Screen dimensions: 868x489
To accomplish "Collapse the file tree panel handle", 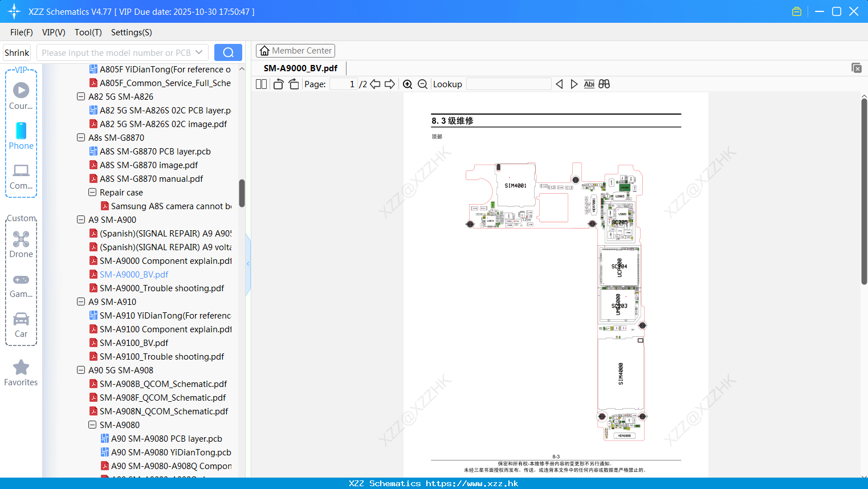I will pyautogui.click(x=248, y=264).
